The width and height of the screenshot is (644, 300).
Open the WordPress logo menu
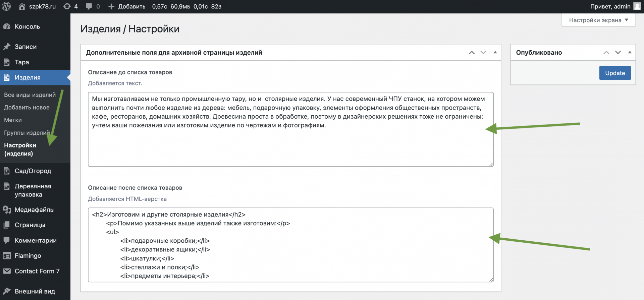click(6, 6)
